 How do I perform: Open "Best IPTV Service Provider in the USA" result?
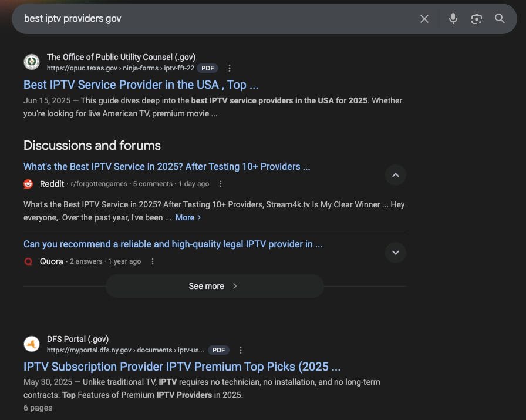coord(141,85)
